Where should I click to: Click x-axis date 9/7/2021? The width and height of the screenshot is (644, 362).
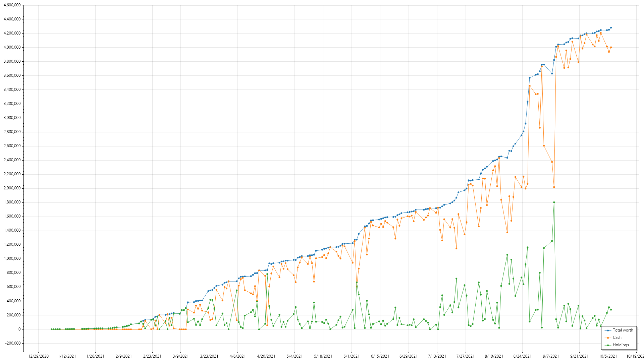click(x=551, y=356)
